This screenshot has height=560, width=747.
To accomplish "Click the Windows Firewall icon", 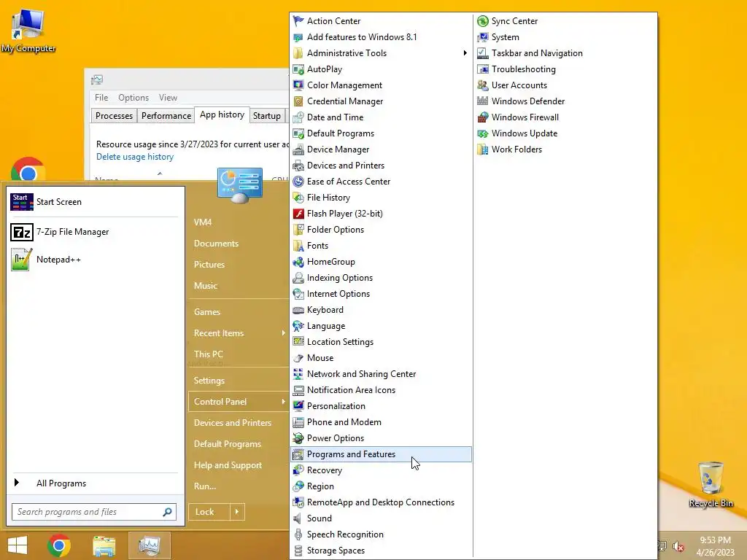I will point(483,117).
